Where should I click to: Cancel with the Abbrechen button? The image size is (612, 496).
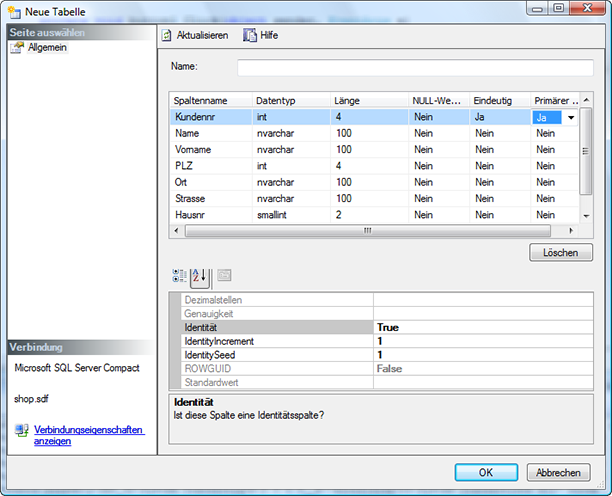tap(558, 473)
